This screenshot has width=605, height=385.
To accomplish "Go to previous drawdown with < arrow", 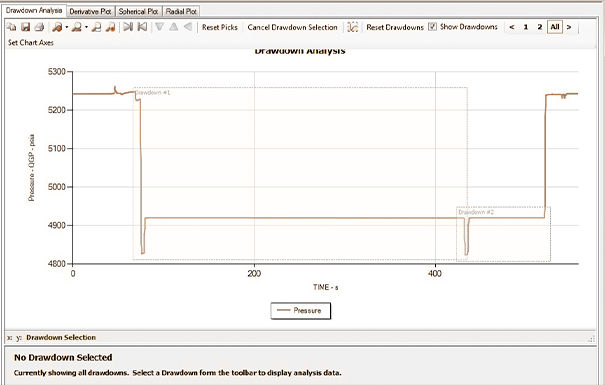I will (512, 27).
